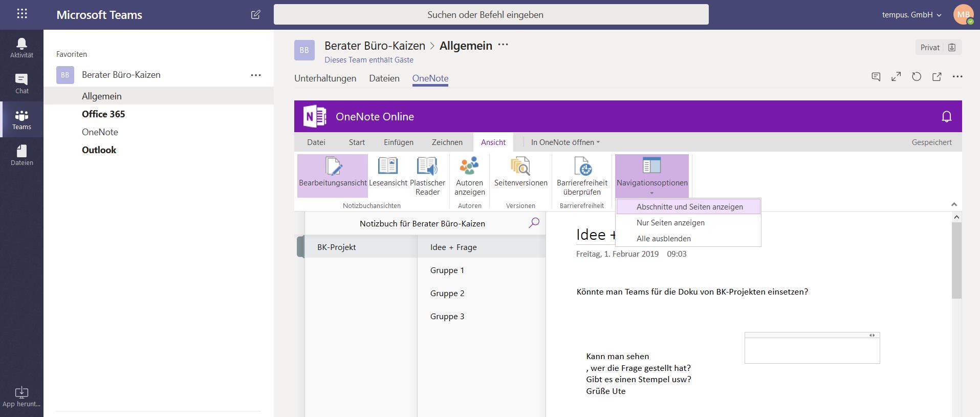Click the OneNote Online notification bell
Screen dimensions: 980x417
click(947, 117)
